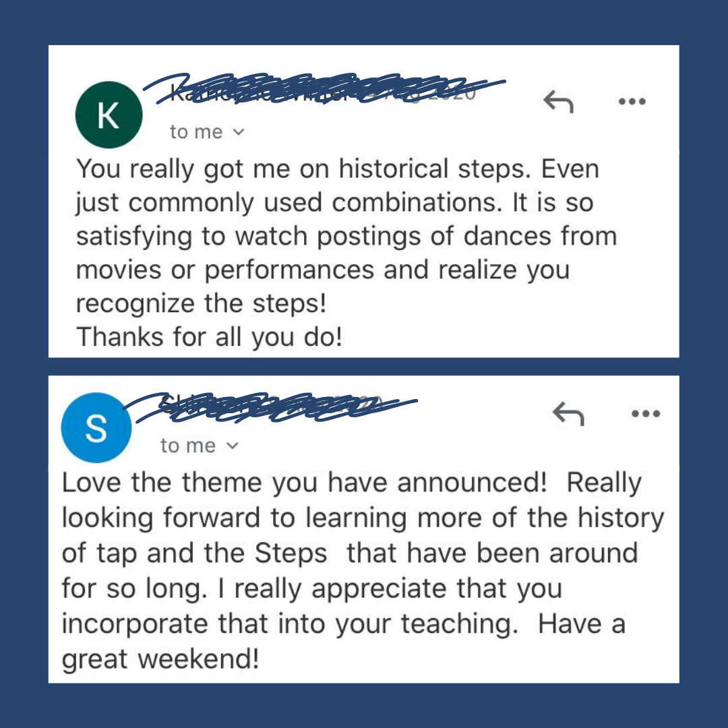Expand recipient details chevron in S email
This screenshot has width=728, height=728.
[x=232, y=446]
